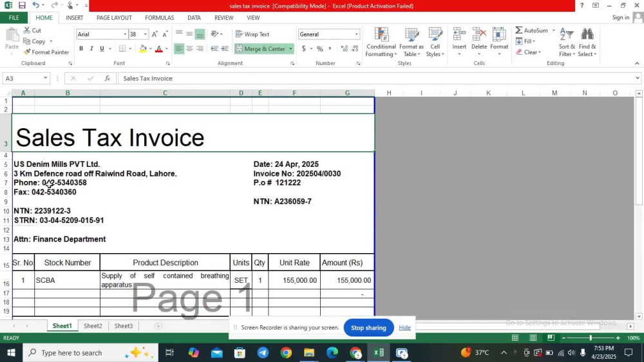Click the Cut scissors icon
The width and height of the screenshot is (644, 362).
(x=26, y=30)
